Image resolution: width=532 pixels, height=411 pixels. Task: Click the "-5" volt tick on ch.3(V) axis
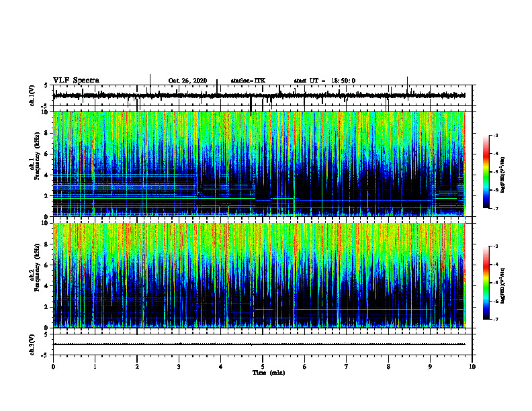tap(45, 355)
